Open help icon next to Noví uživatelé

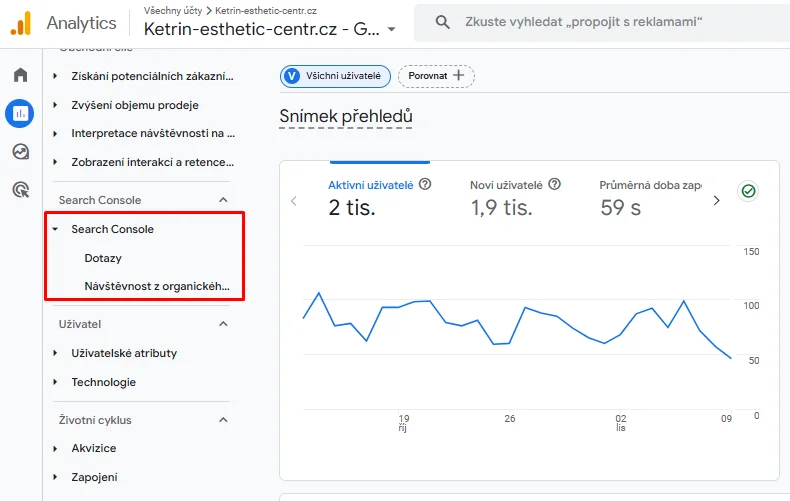click(554, 184)
